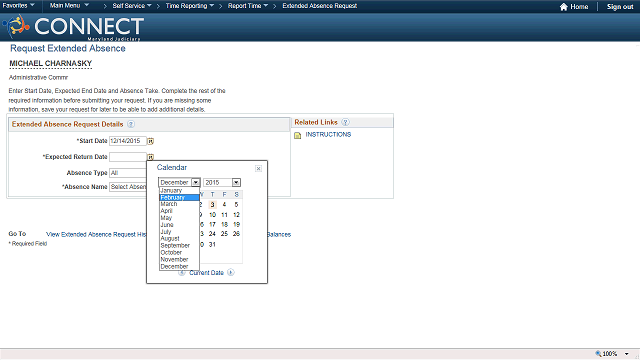The image size is (640, 360).
Task: Select July in month list
Action: 179,232
